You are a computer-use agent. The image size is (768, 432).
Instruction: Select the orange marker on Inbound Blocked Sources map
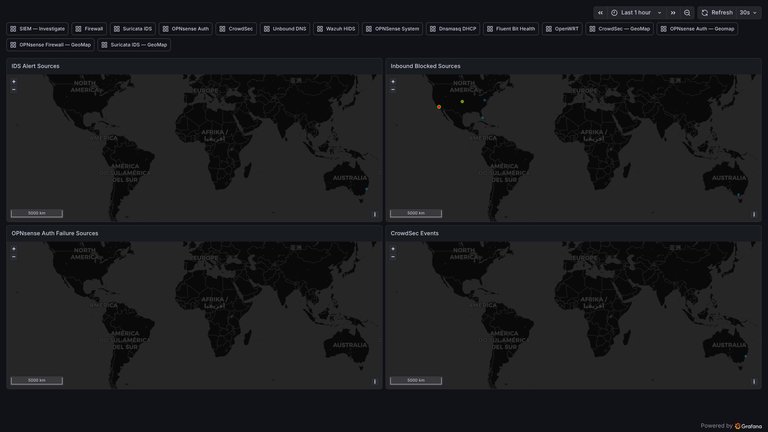(439, 107)
